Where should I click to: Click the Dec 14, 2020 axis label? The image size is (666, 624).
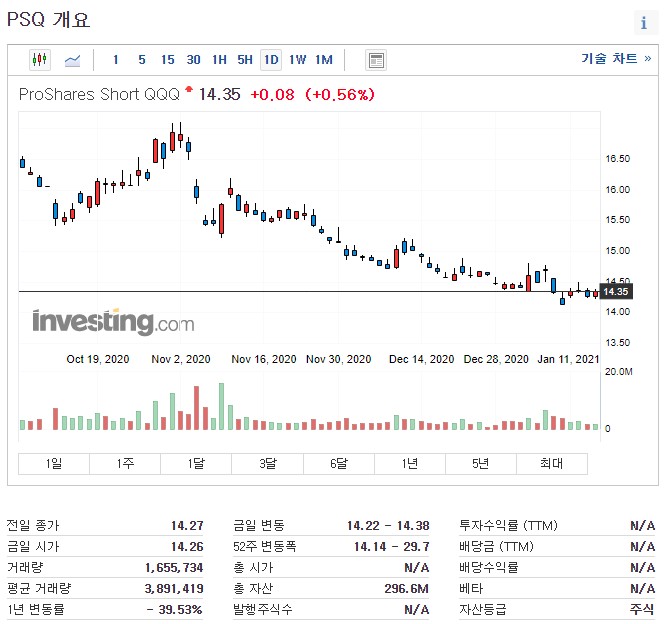(421, 359)
